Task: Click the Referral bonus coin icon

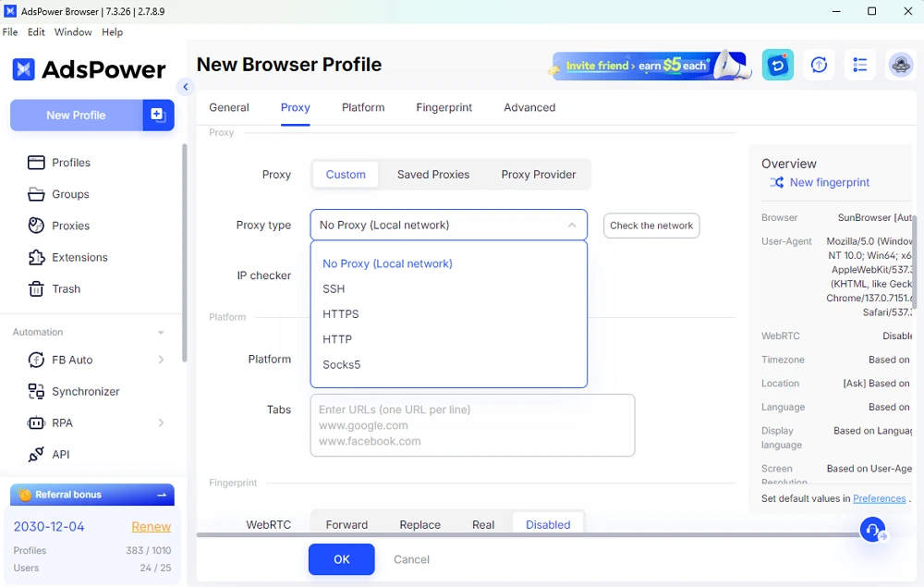Action: pos(25,495)
